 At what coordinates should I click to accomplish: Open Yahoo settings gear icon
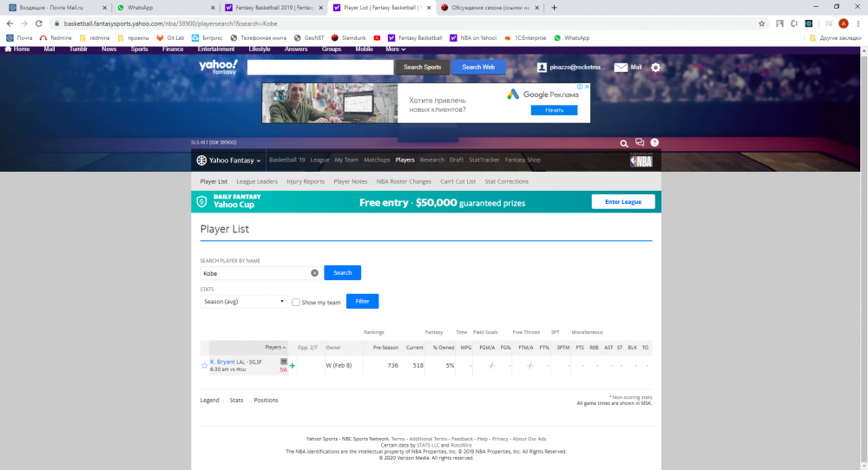[655, 68]
